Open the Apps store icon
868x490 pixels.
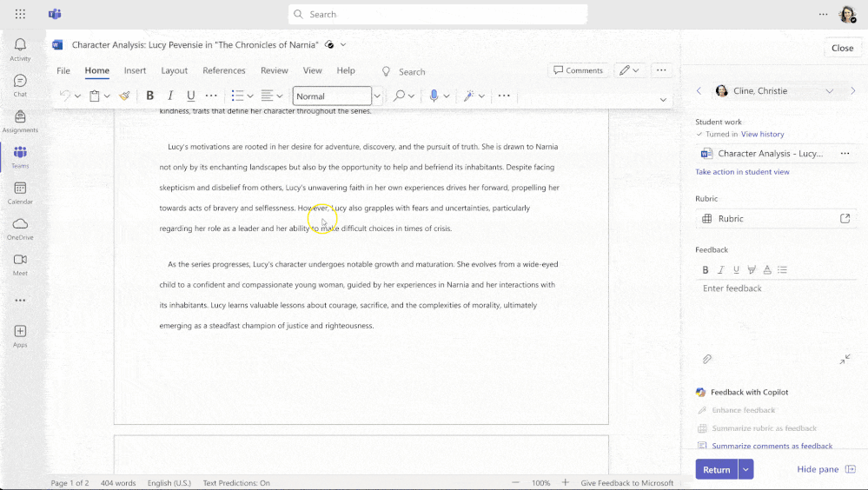pyautogui.click(x=20, y=336)
